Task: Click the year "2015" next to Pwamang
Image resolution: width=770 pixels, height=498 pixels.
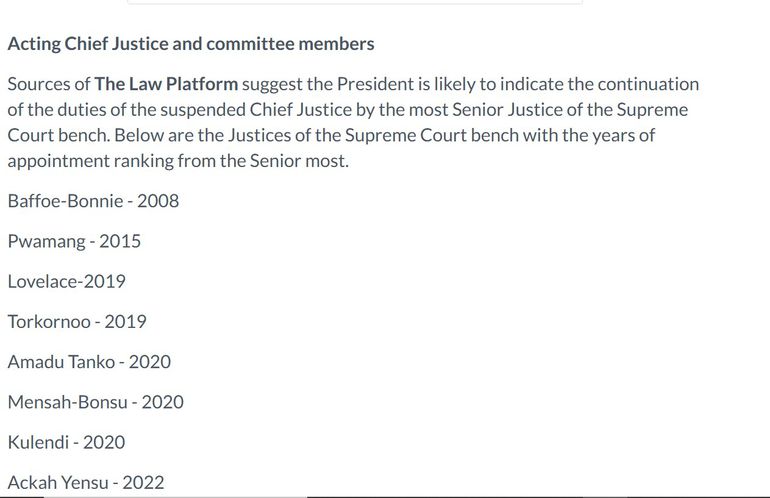Action: click(120, 241)
